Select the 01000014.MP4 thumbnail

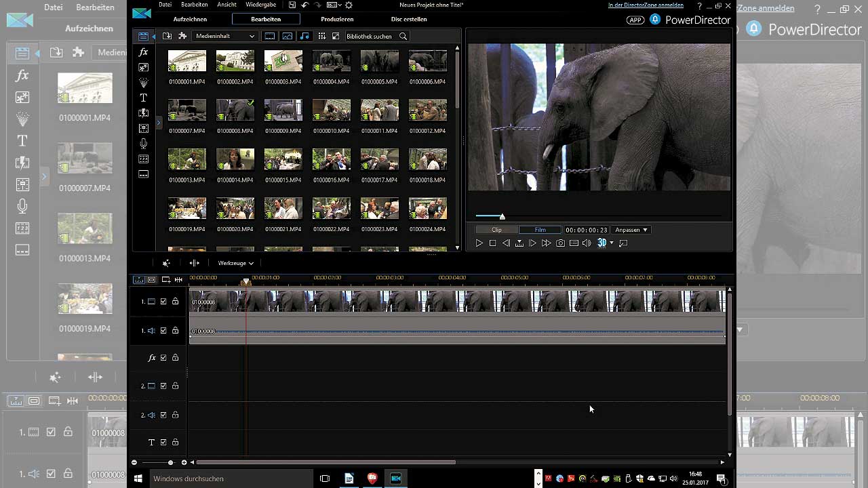coord(235,160)
